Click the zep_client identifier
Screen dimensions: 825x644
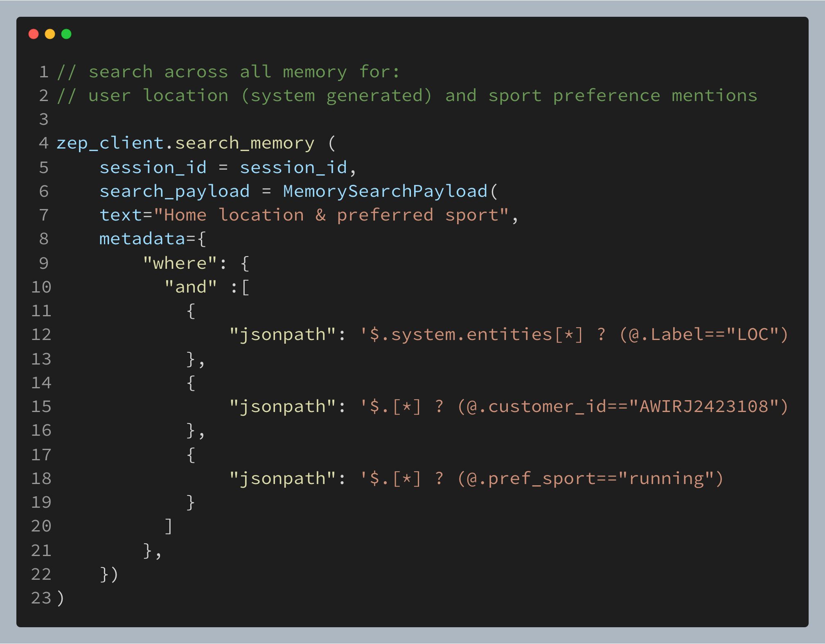pyautogui.click(x=110, y=143)
